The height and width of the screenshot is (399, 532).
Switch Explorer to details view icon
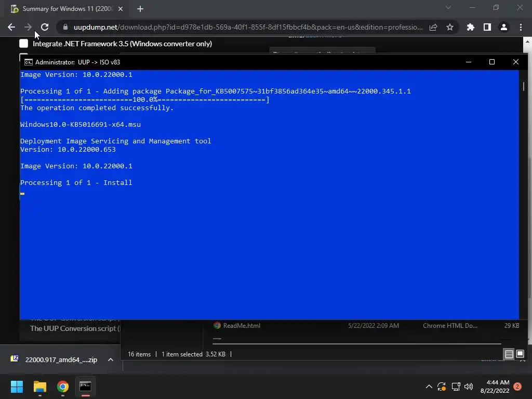[x=509, y=354]
